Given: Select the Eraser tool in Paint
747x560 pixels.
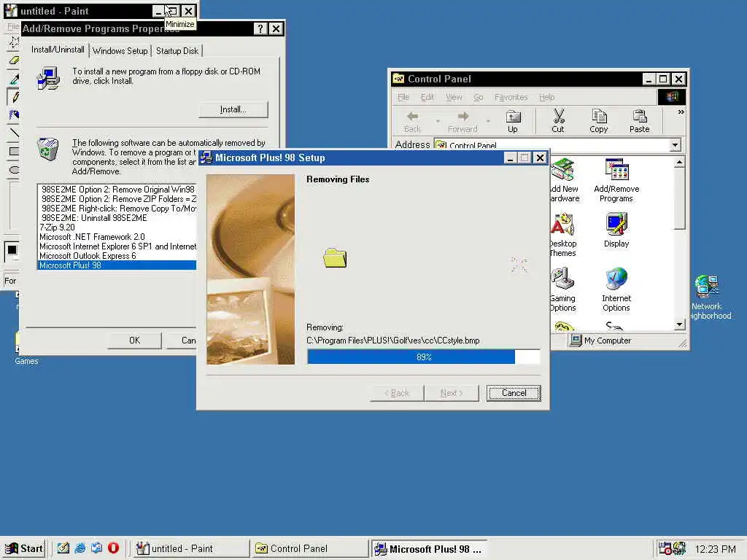Looking at the screenshot, I should click(15, 61).
